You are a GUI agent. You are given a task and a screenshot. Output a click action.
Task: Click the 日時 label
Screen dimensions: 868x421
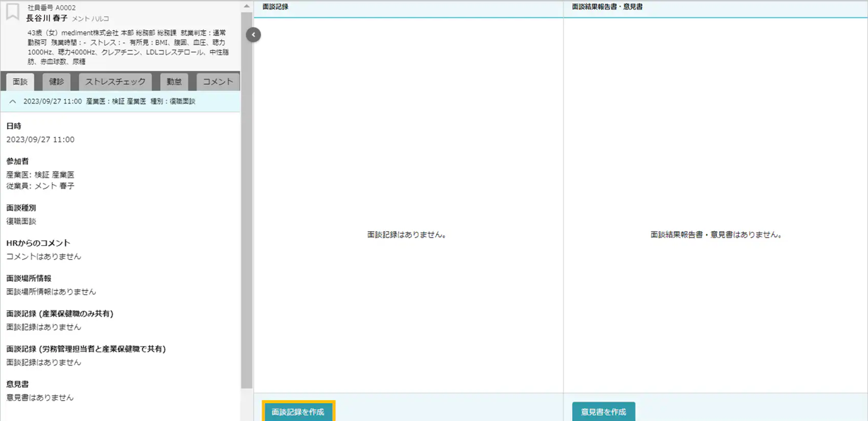tap(14, 126)
